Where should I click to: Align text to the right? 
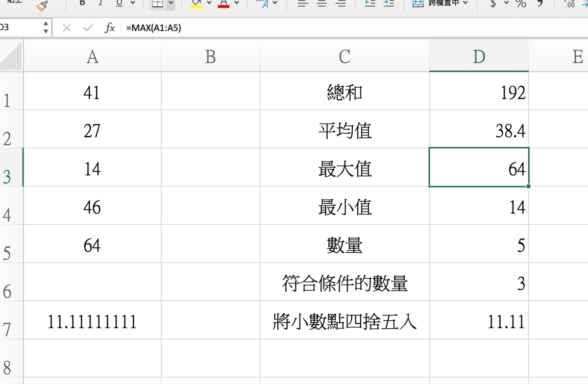[x=341, y=3]
